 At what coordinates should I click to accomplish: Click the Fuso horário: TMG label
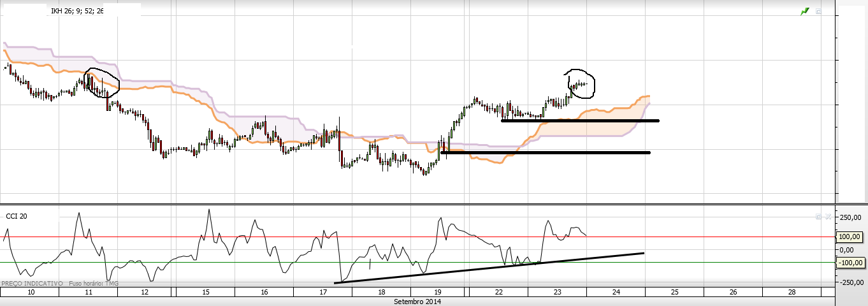pyautogui.click(x=94, y=283)
